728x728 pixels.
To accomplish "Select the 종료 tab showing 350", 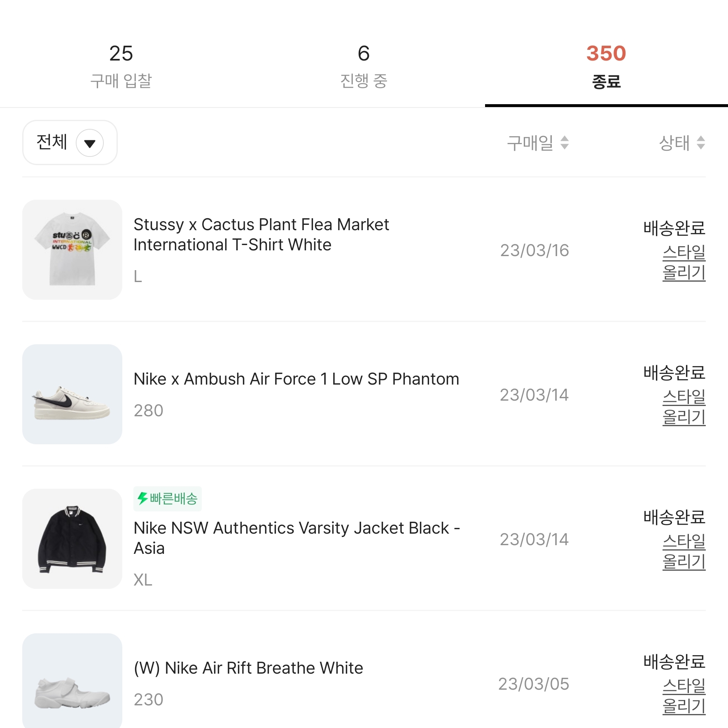I will pos(606,66).
